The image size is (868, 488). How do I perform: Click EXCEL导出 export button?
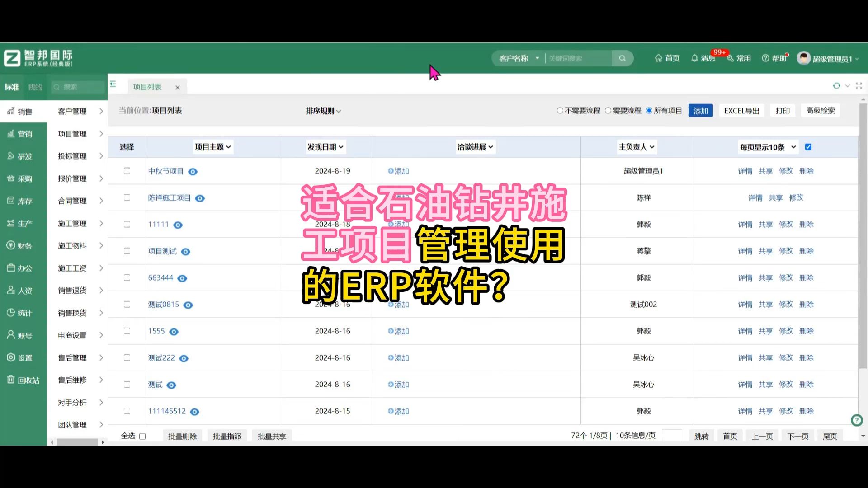tap(741, 110)
